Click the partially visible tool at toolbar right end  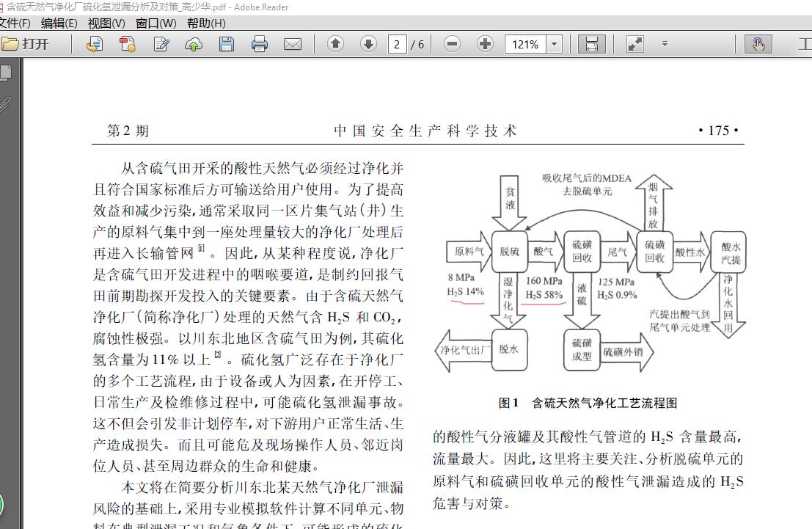[805, 44]
